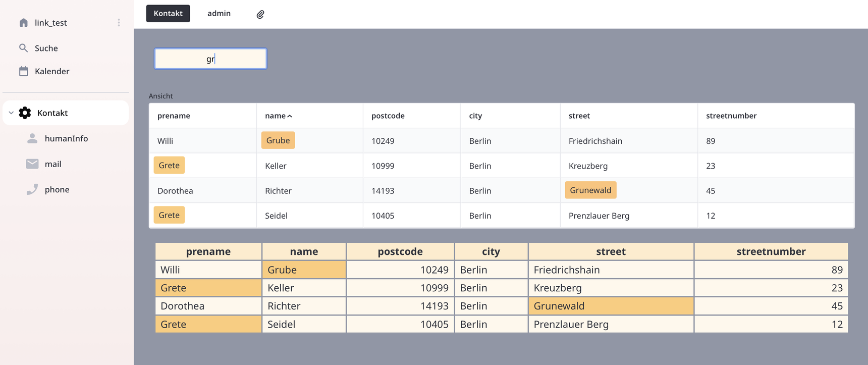Select the orange Grunewald cell in lower table
868x365 pixels.
[611, 306]
